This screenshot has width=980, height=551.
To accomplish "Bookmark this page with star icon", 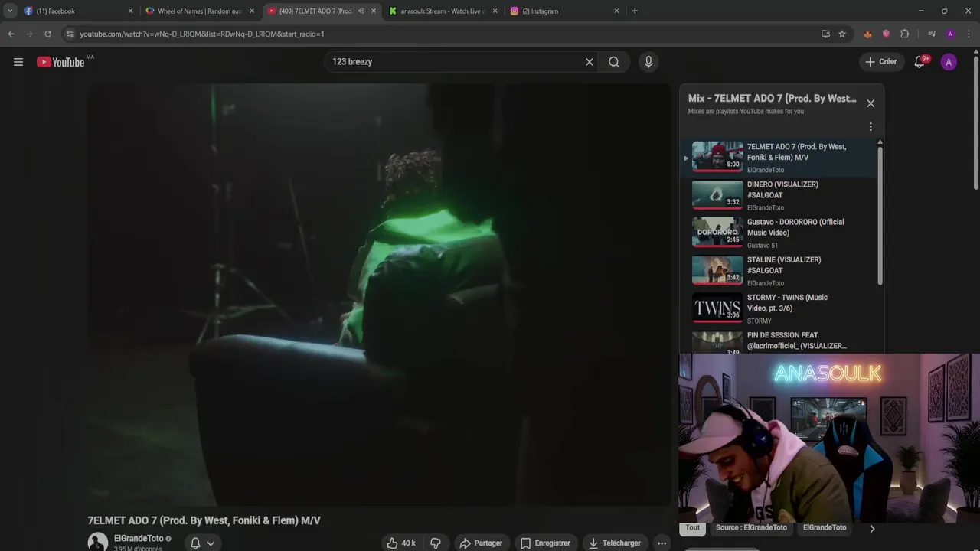I will tap(842, 34).
